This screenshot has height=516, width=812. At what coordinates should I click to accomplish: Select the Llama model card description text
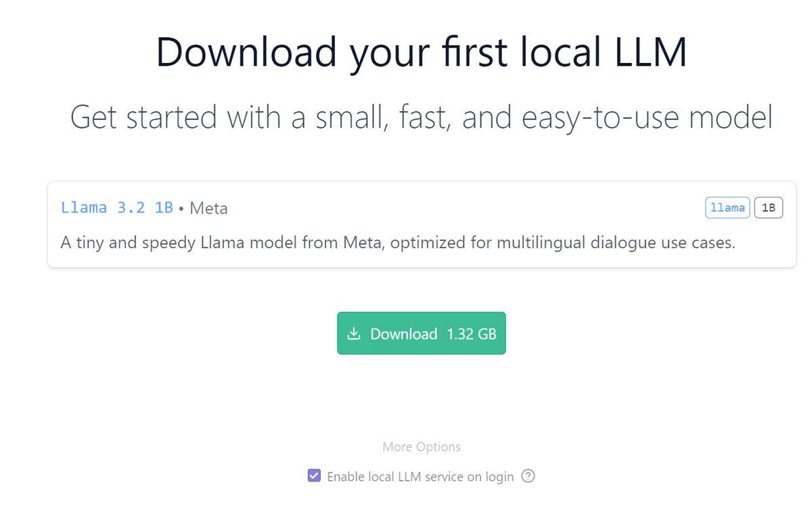[398, 243]
